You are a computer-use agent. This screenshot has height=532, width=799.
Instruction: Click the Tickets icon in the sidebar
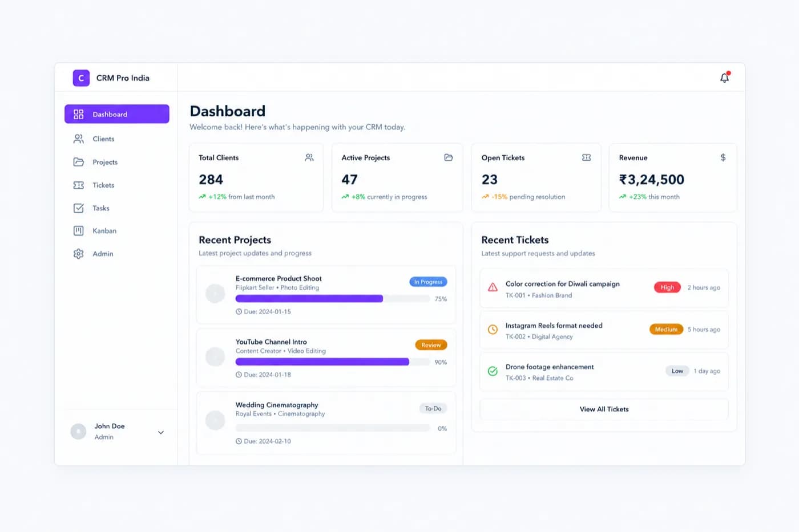tap(79, 185)
